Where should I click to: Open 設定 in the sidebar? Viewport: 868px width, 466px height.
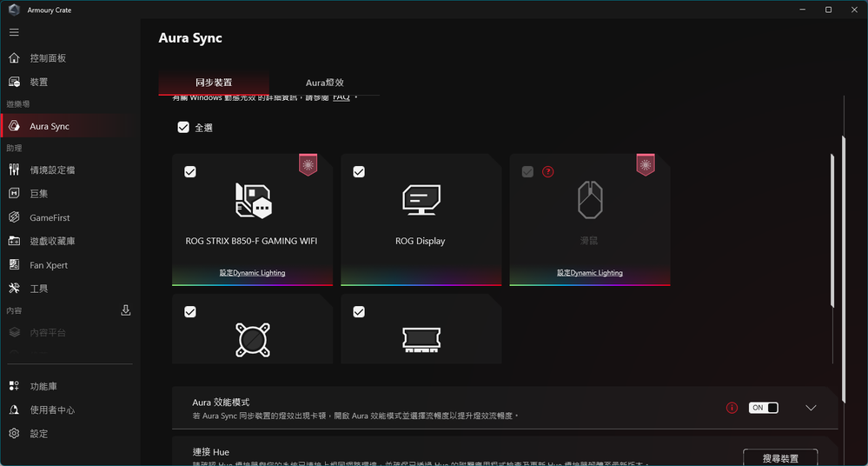click(39, 433)
